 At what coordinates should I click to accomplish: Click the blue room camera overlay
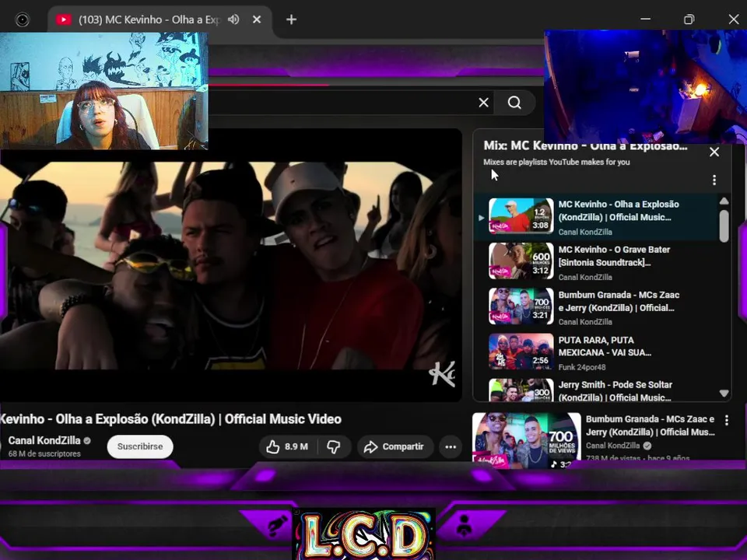(646, 86)
